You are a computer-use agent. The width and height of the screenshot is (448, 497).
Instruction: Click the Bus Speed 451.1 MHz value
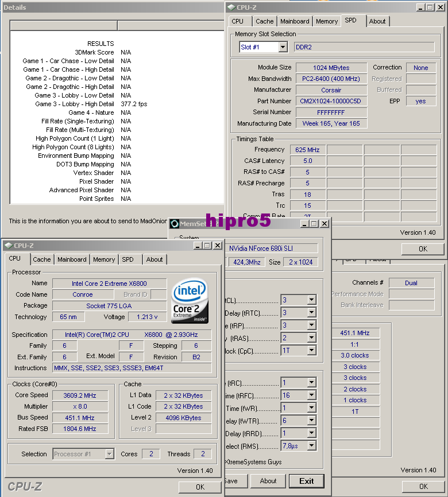tap(80, 417)
